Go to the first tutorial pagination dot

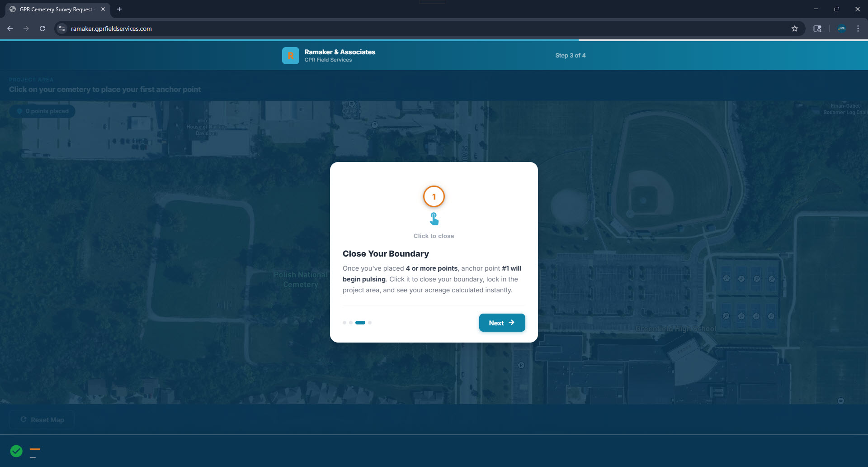pyautogui.click(x=344, y=323)
